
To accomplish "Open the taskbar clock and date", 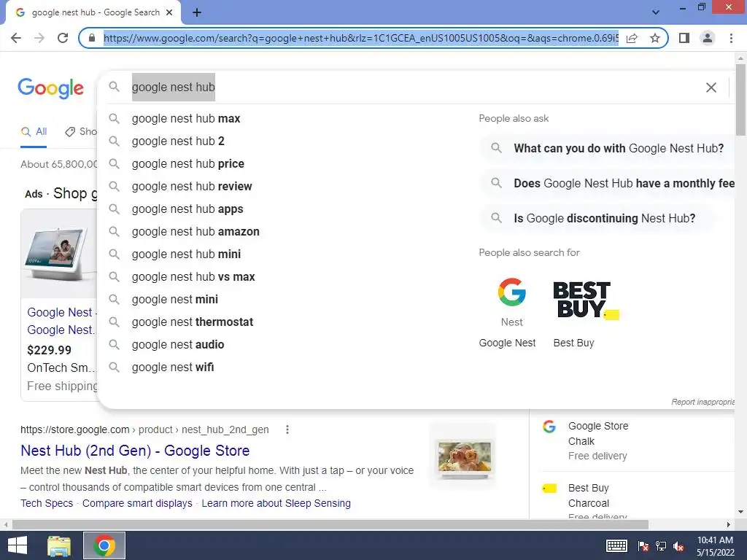I will (715, 545).
